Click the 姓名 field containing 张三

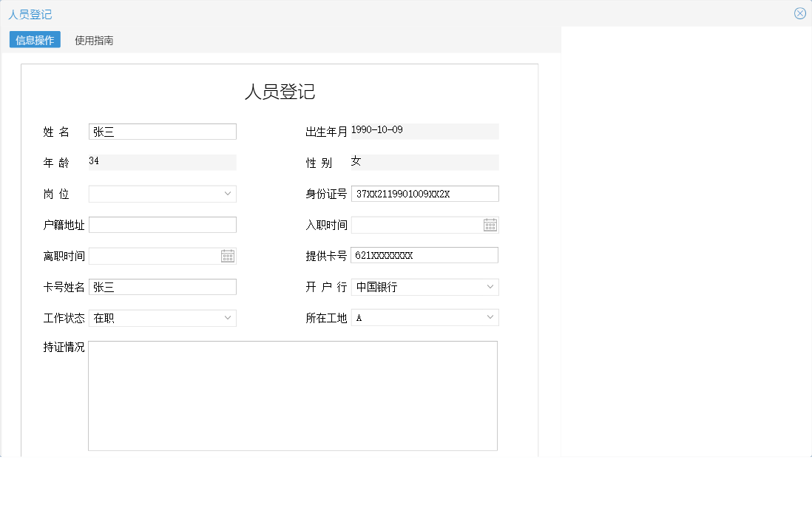(x=162, y=131)
